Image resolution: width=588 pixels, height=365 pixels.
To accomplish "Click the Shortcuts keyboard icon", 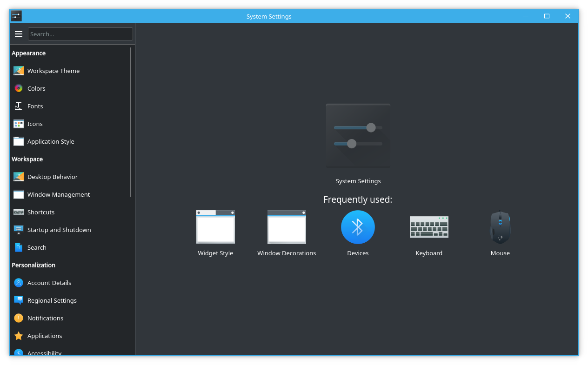I will (x=19, y=212).
